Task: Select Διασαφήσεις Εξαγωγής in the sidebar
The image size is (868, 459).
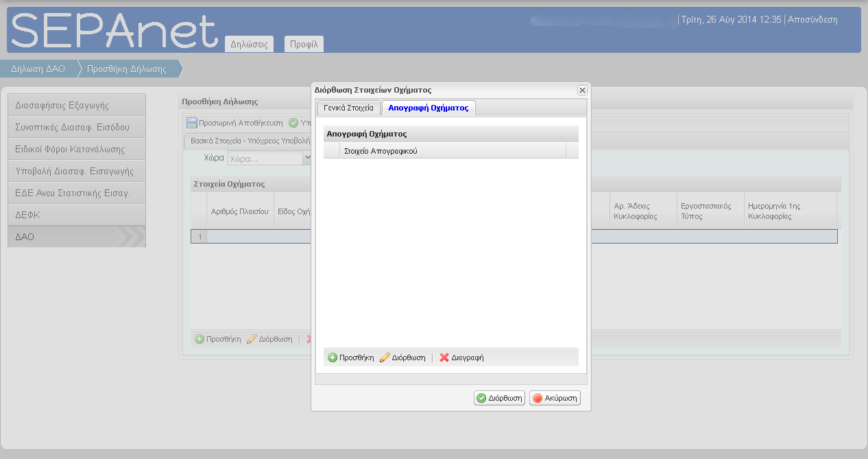Action: (77, 105)
